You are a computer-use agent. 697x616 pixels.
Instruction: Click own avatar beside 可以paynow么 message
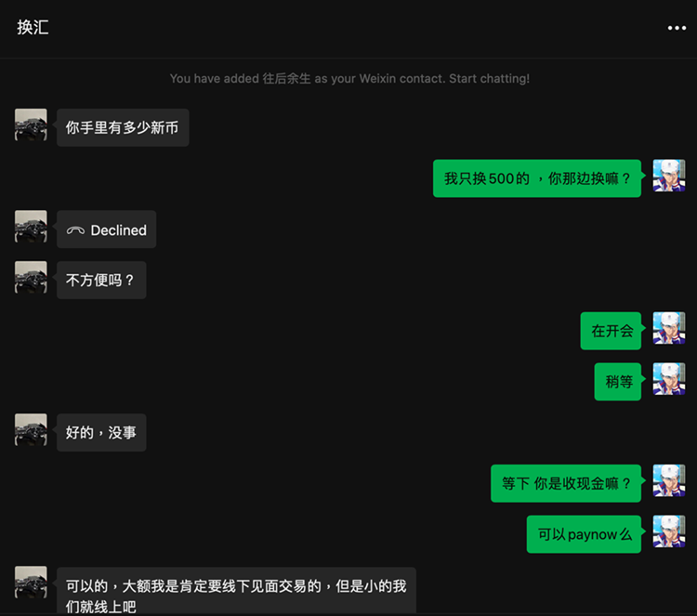point(668,533)
